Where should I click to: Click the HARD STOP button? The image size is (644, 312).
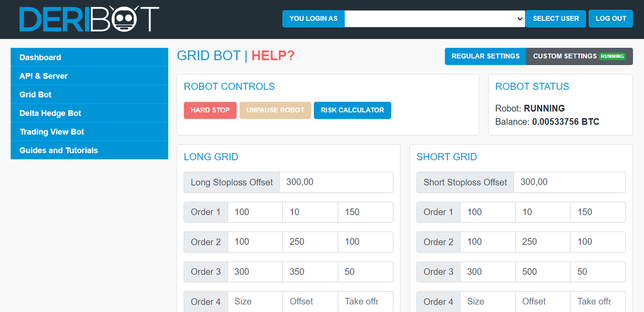click(x=210, y=110)
